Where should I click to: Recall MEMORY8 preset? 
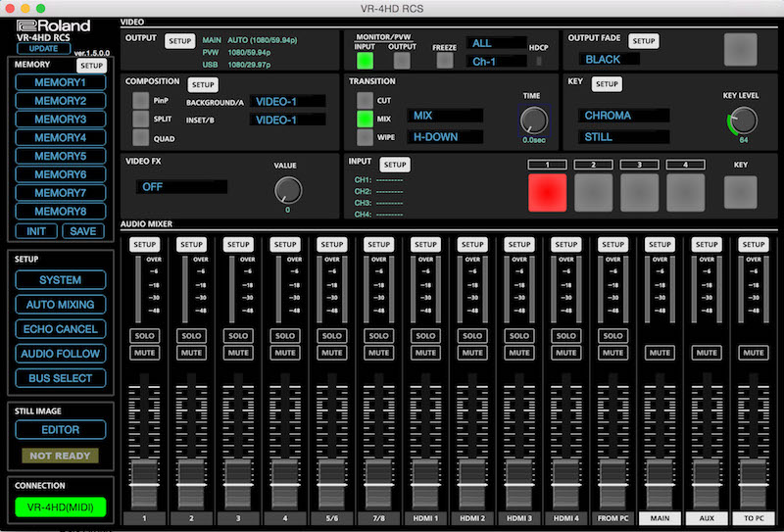(x=61, y=212)
